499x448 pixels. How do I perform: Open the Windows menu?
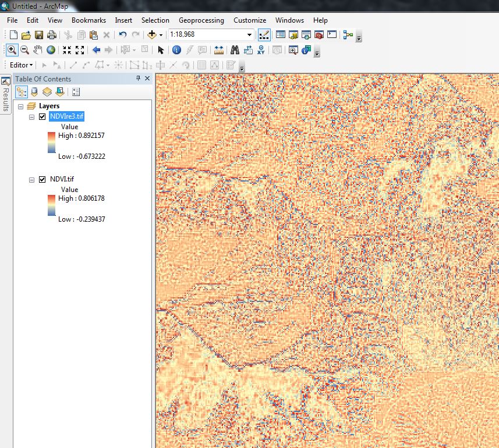[x=289, y=20]
